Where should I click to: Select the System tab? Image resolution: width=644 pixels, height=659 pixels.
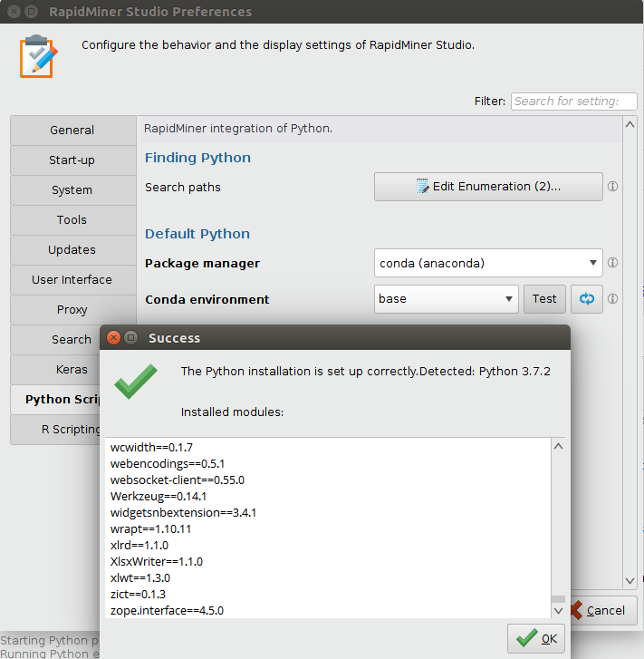72,190
